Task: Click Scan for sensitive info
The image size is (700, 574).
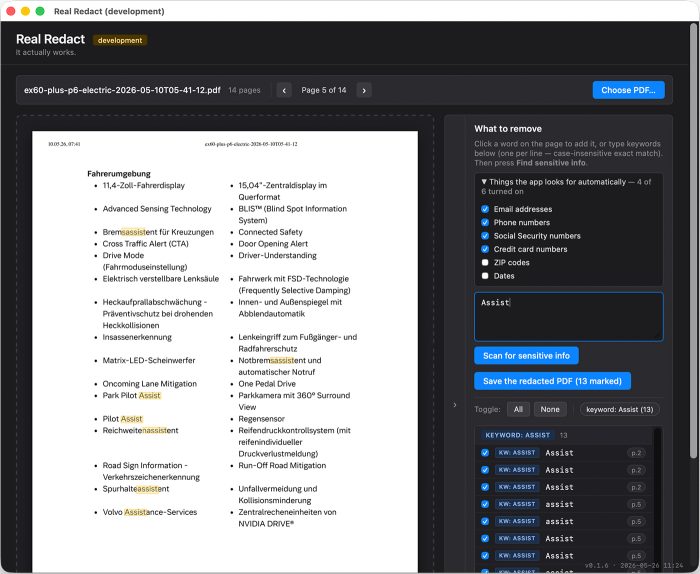Action: (x=526, y=356)
